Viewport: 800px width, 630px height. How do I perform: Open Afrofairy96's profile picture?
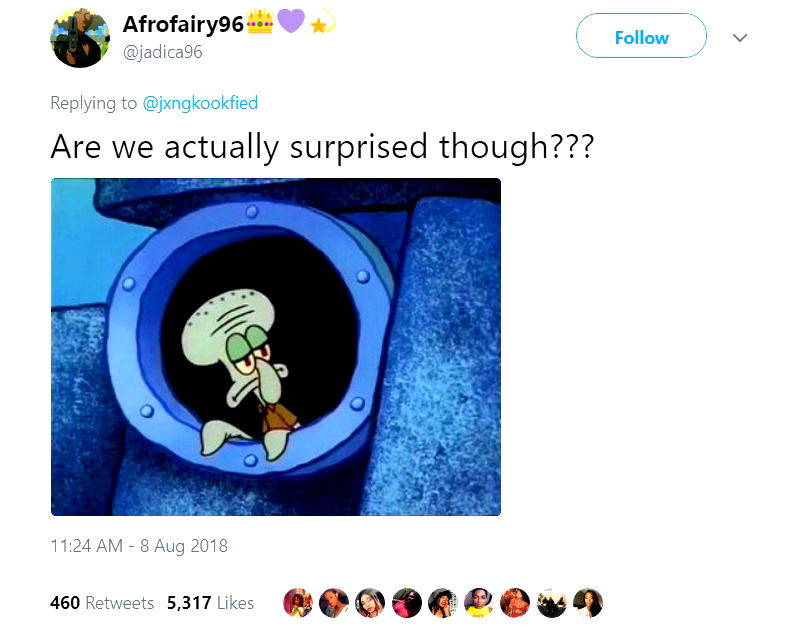click(80, 38)
